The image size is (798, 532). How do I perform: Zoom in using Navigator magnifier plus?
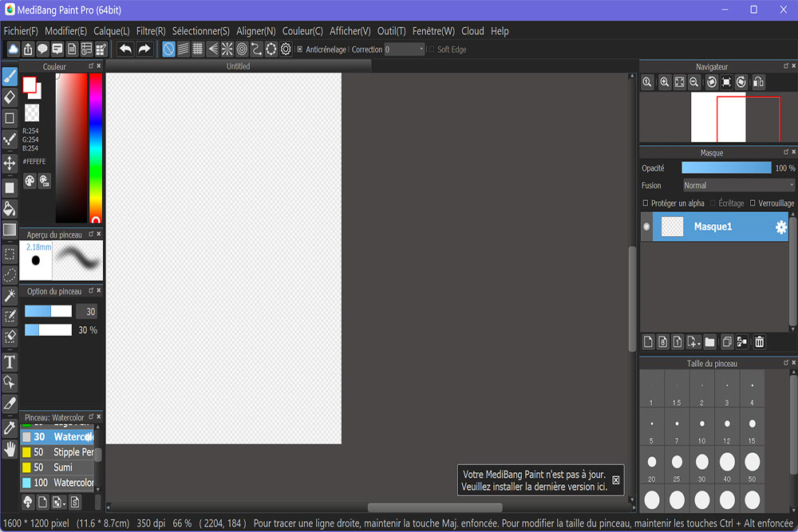(664, 82)
